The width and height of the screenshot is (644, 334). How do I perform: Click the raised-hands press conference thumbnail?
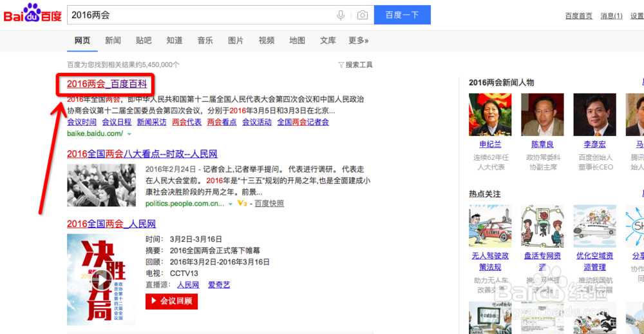(102, 185)
